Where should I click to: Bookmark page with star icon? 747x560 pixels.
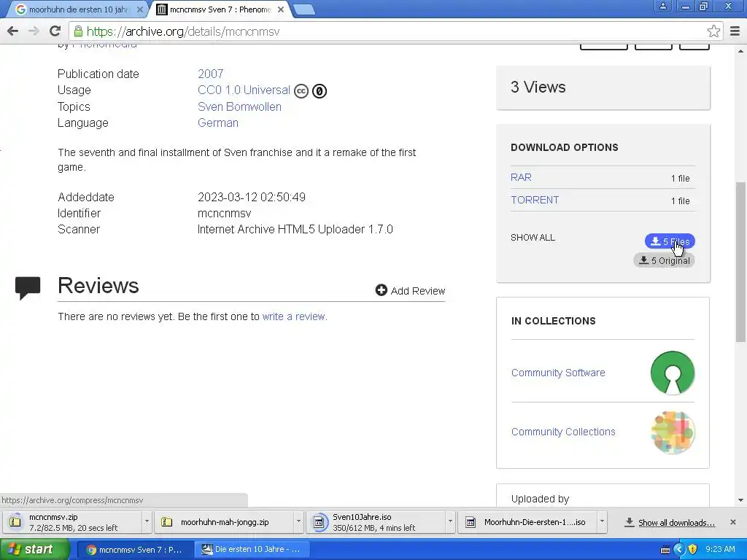(x=713, y=31)
